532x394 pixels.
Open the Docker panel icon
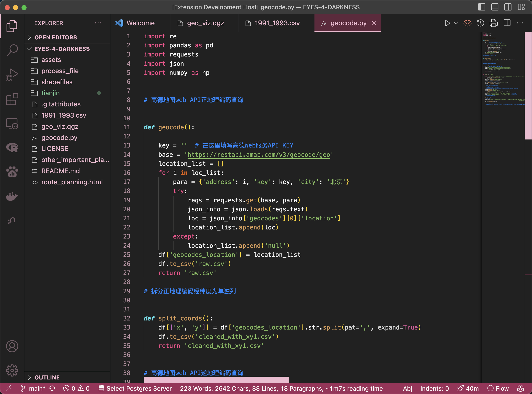tap(12, 196)
